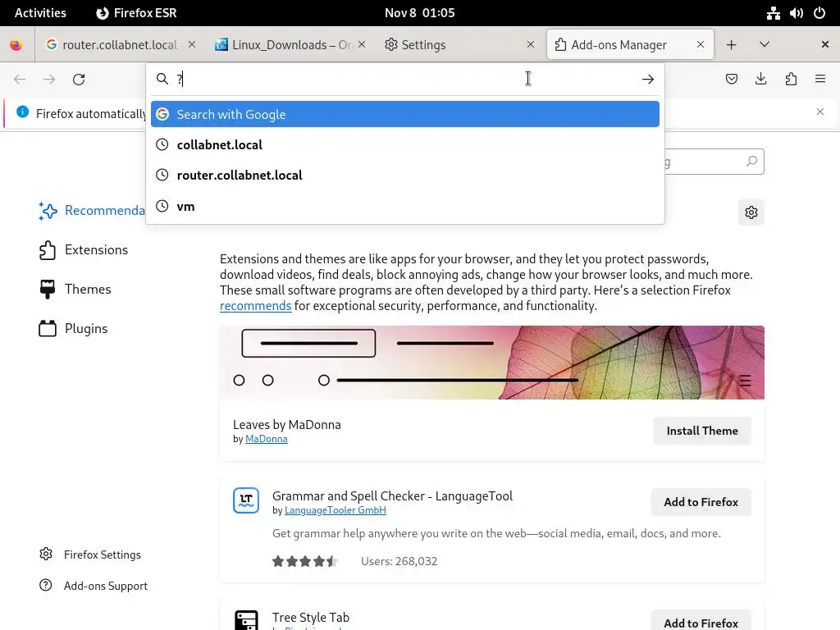
Task: Click the add-ons search magnifier icon
Action: point(751,162)
